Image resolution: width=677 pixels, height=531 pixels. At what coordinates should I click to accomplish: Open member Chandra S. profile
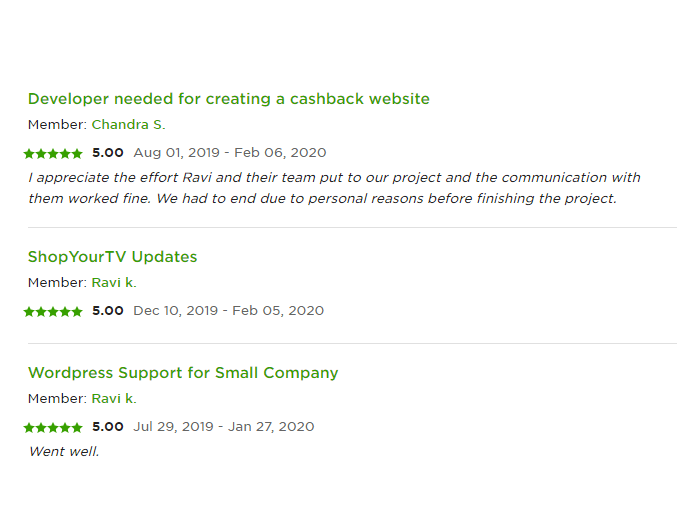(x=128, y=125)
